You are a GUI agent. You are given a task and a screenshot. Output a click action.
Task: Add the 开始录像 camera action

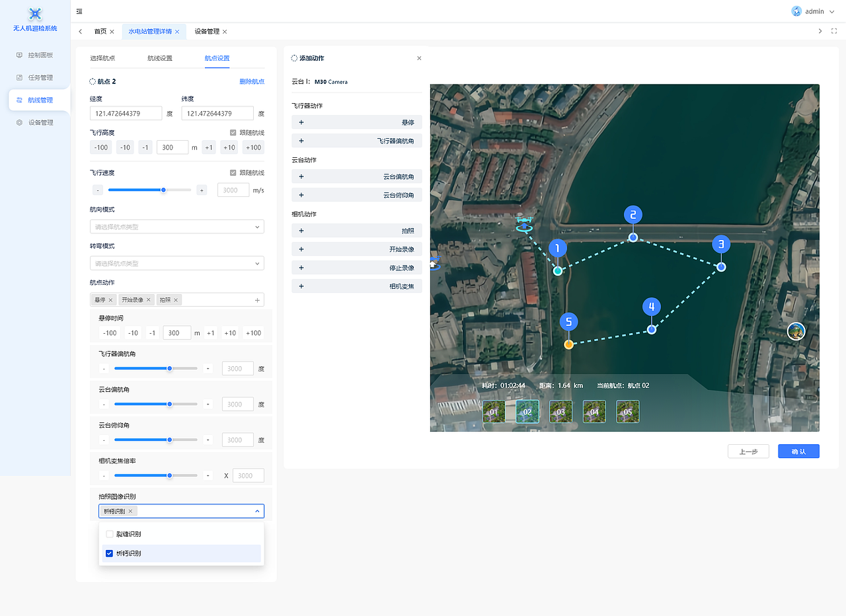point(357,249)
